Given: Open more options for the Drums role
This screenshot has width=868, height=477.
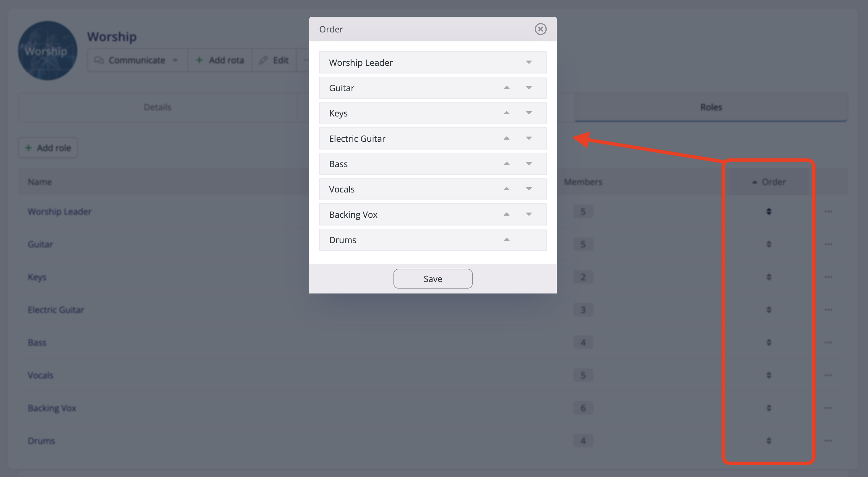Looking at the screenshot, I should click(828, 440).
